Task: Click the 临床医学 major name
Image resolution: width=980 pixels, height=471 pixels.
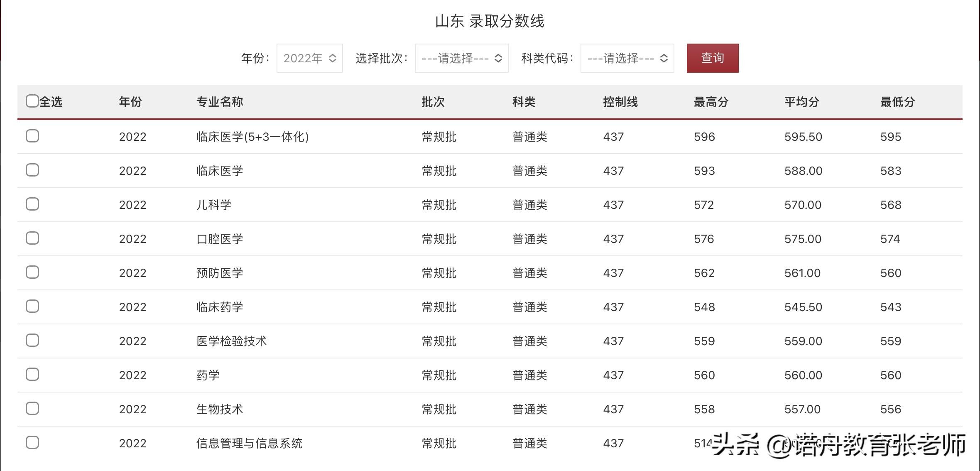Action: (x=220, y=171)
